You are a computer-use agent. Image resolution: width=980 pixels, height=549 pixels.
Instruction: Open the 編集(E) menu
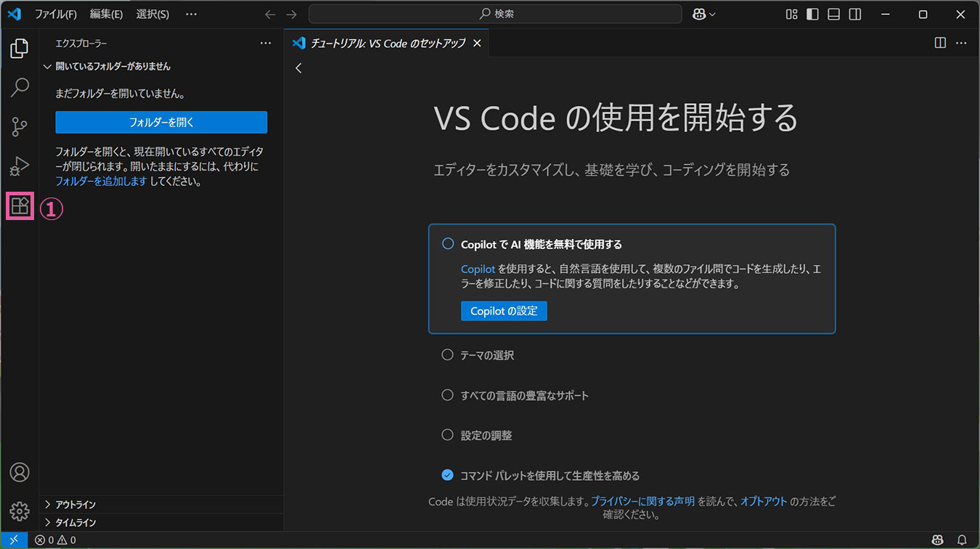(106, 14)
